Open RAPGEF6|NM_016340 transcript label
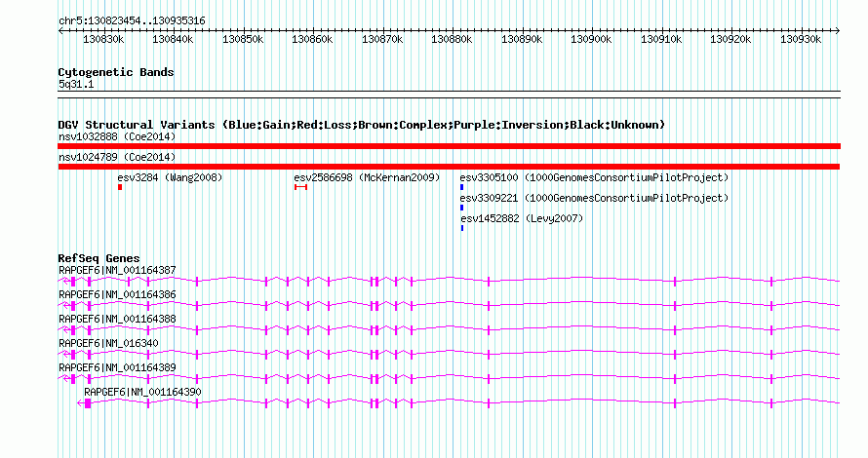Viewport: 868px width, 458px height. (108, 343)
